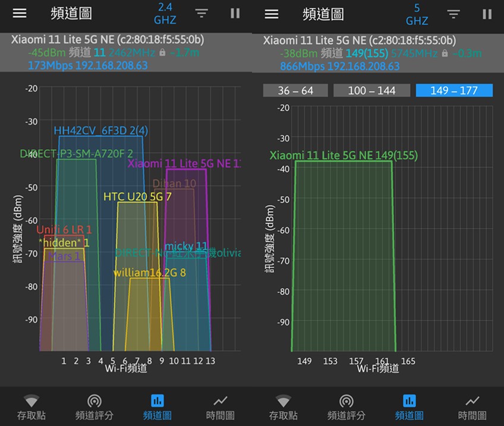
Task: Toggle 5 GHz band switch
Action: point(417,14)
